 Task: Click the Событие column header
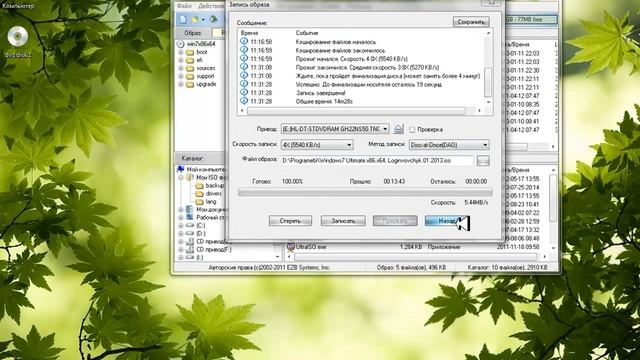coord(307,33)
